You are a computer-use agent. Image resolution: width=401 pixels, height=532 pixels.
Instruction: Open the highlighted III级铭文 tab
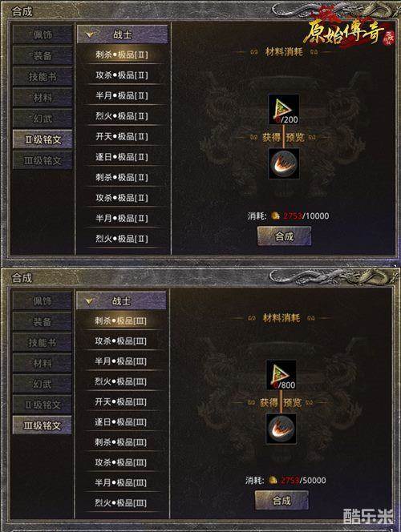tap(42, 425)
